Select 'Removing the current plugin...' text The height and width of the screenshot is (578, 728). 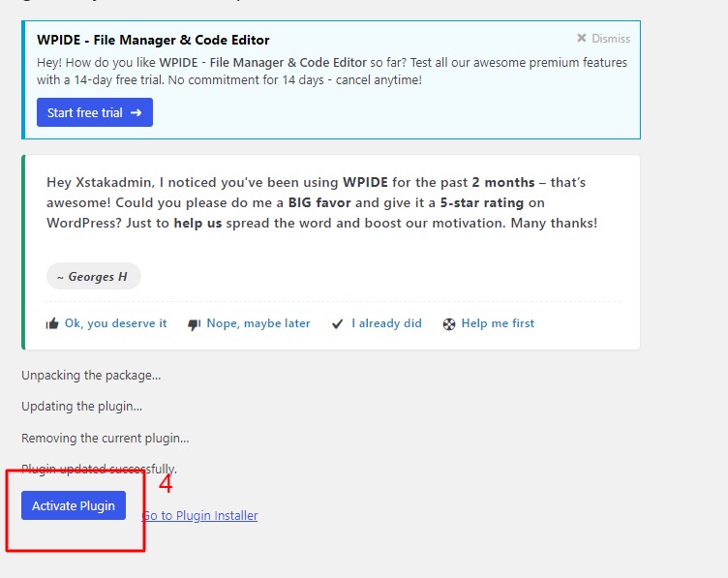(106, 438)
